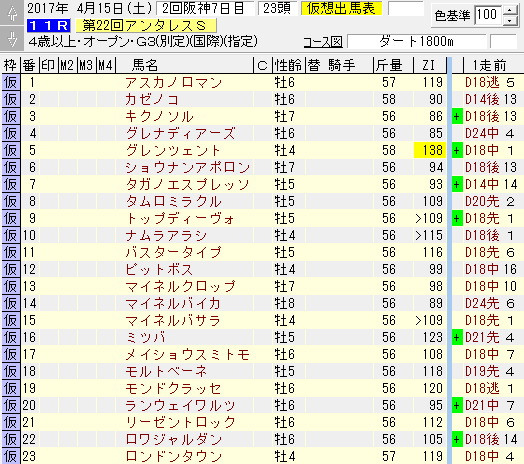Decrease 色基準 value with down stepper
The image size is (524, 464).
point(510,20)
